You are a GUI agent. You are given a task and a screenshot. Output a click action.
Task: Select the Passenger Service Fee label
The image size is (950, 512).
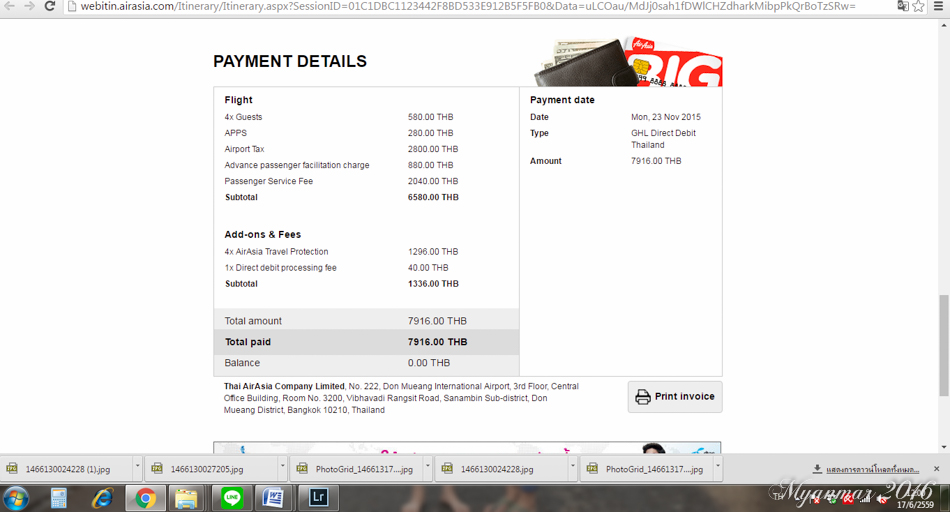point(268,181)
